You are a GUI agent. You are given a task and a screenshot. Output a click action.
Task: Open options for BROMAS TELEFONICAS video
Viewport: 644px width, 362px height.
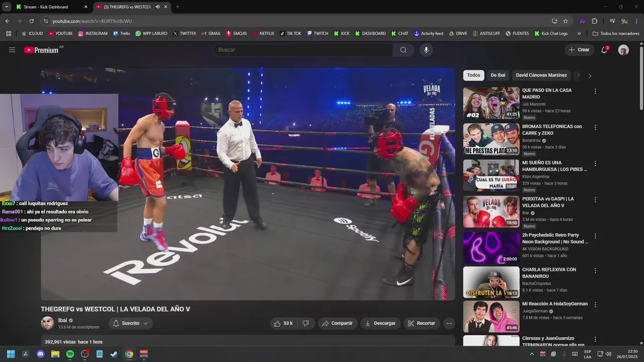pos(595,128)
